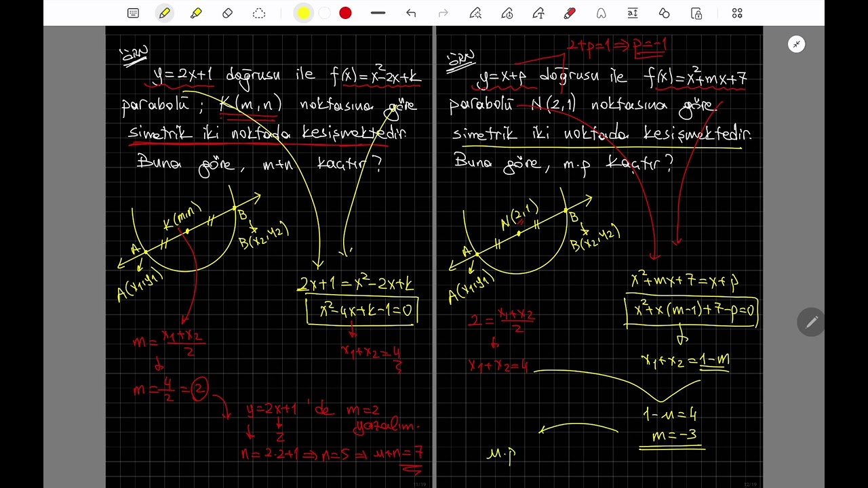868x488 pixels.
Task: Tap the floating pencil edit button
Action: tap(811, 323)
